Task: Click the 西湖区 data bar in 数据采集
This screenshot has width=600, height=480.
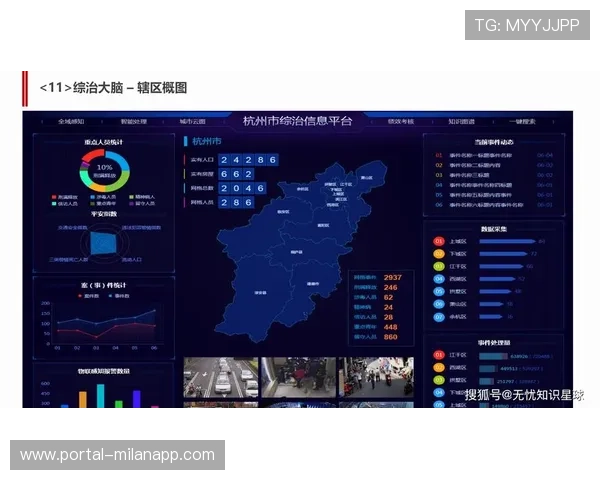Action: [497, 279]
